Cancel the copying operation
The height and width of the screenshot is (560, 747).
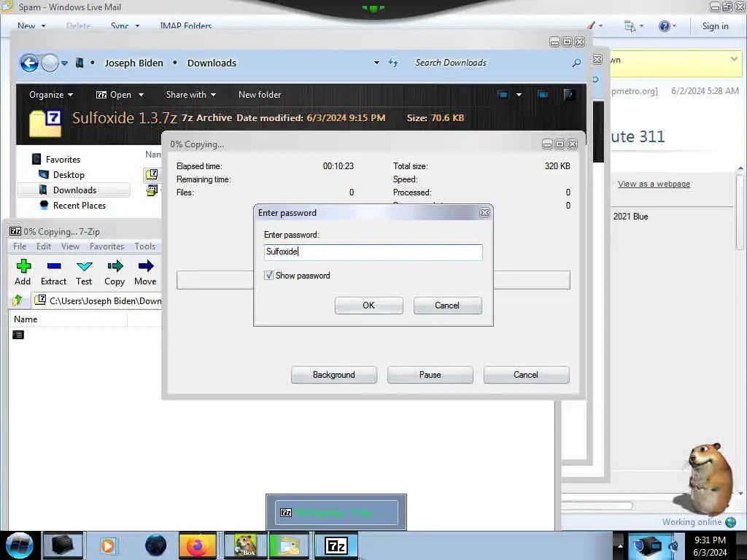point(526,375)
